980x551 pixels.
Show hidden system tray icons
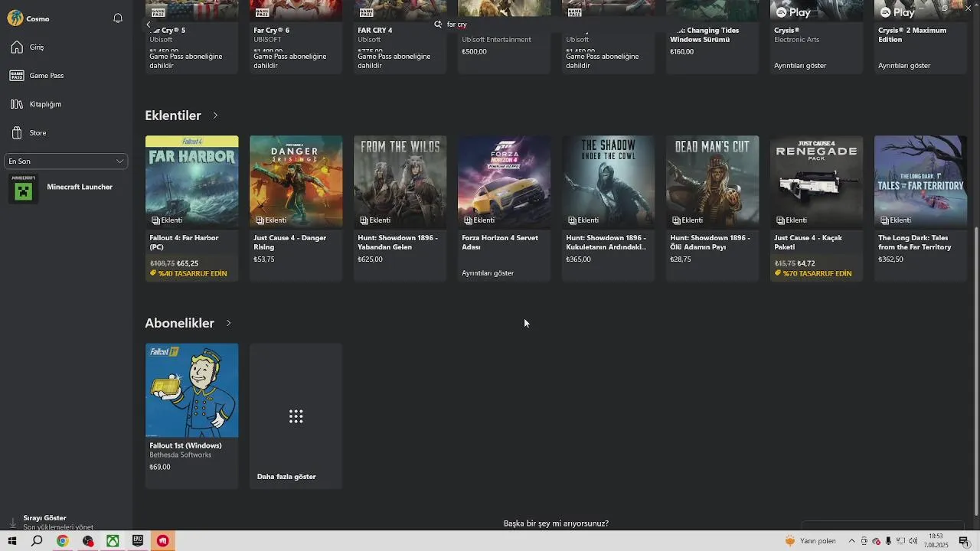point(851,541)
